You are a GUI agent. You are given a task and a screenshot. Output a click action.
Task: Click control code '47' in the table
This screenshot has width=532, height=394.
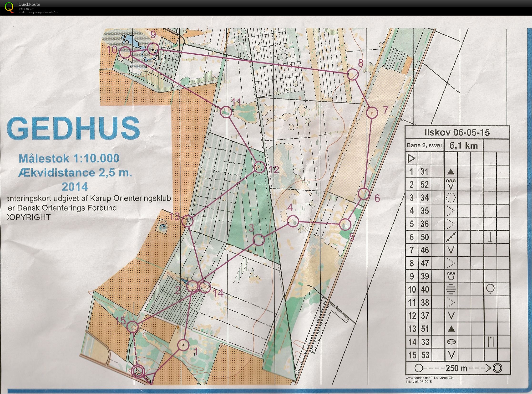pos(425,263)
